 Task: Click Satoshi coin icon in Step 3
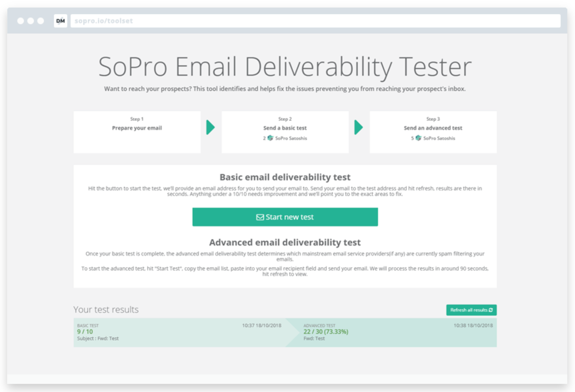coord(418,138)
